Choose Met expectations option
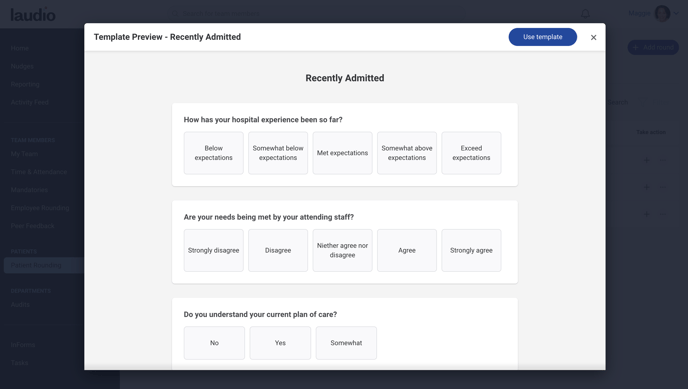The image size is (688, 389). click(342, 153)
